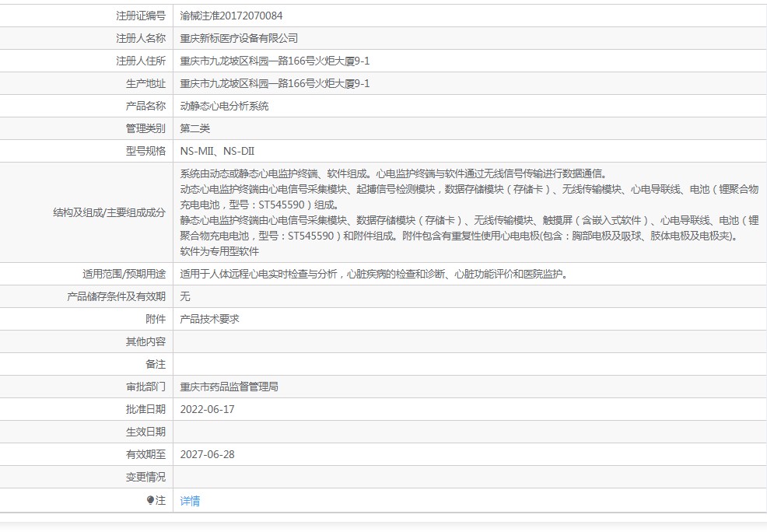This screenshot has height=532, width=767.
Task: Click the 生产地址 address value
Action: (x=275, y=83)
